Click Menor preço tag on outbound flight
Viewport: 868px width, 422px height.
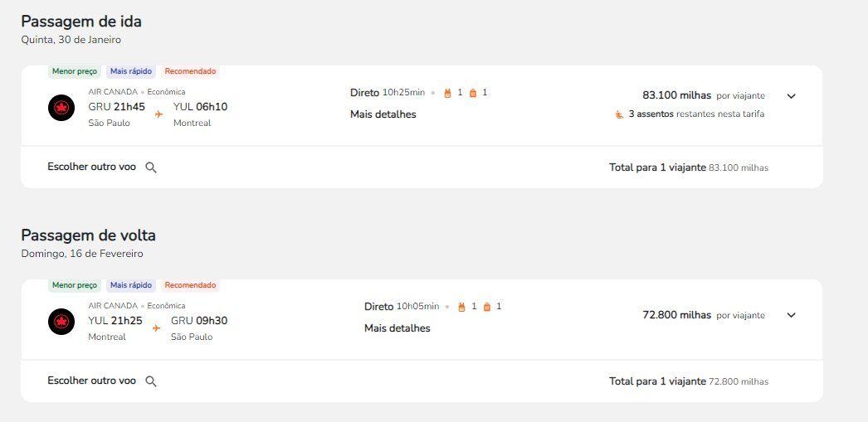click(x=75, y=71)
